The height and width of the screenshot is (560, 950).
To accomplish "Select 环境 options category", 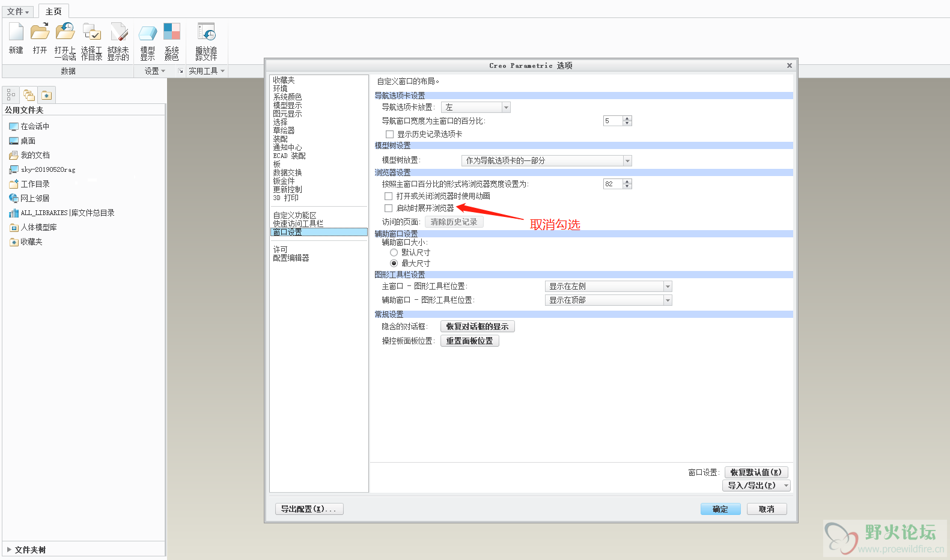I will pyautogui.click(x=281, y=89).
